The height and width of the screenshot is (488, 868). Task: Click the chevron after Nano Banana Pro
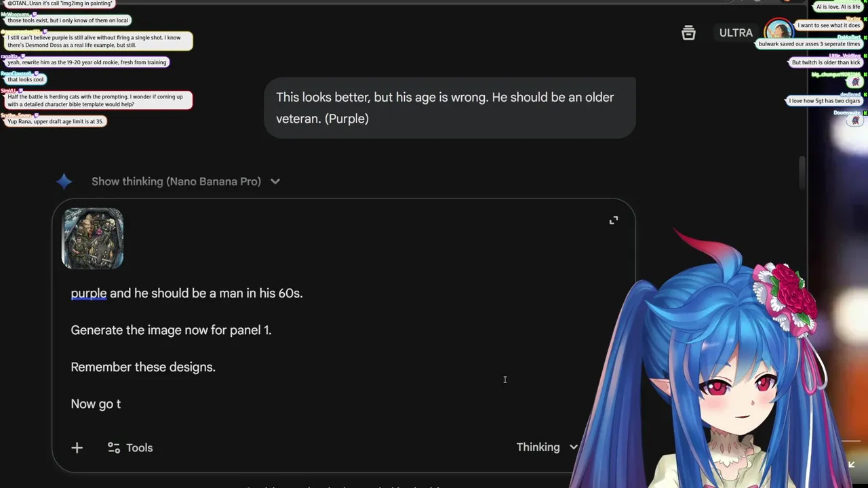[x=275, y=181]
